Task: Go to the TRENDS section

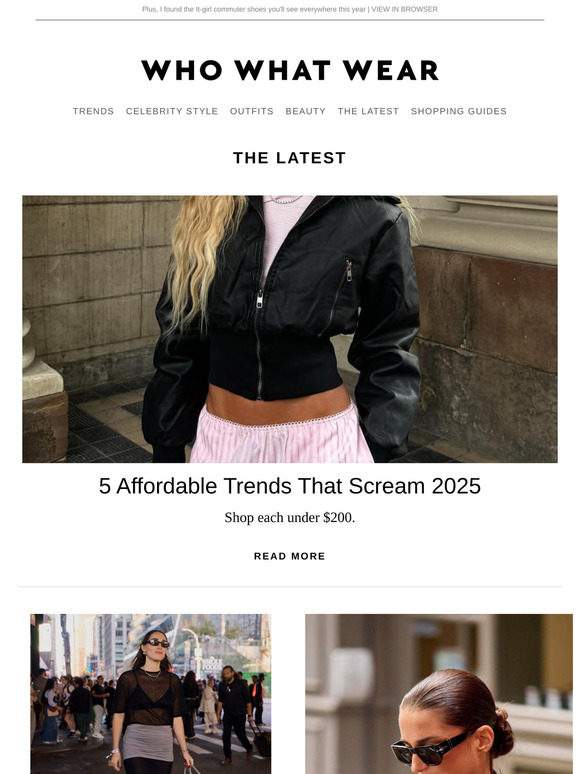Action: (x=93, y=111)
